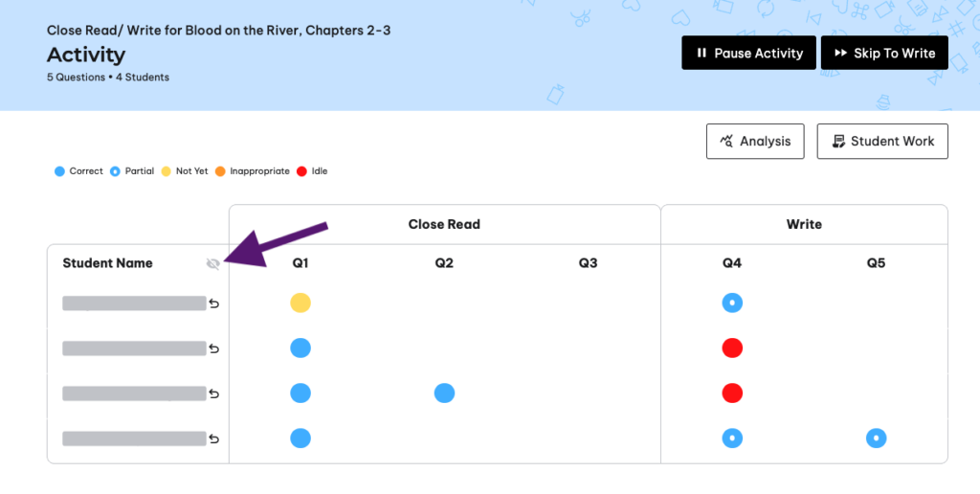Screen dimensions: 980x494
Task: Click undo arrow for second student row
Action: [214, 348]
